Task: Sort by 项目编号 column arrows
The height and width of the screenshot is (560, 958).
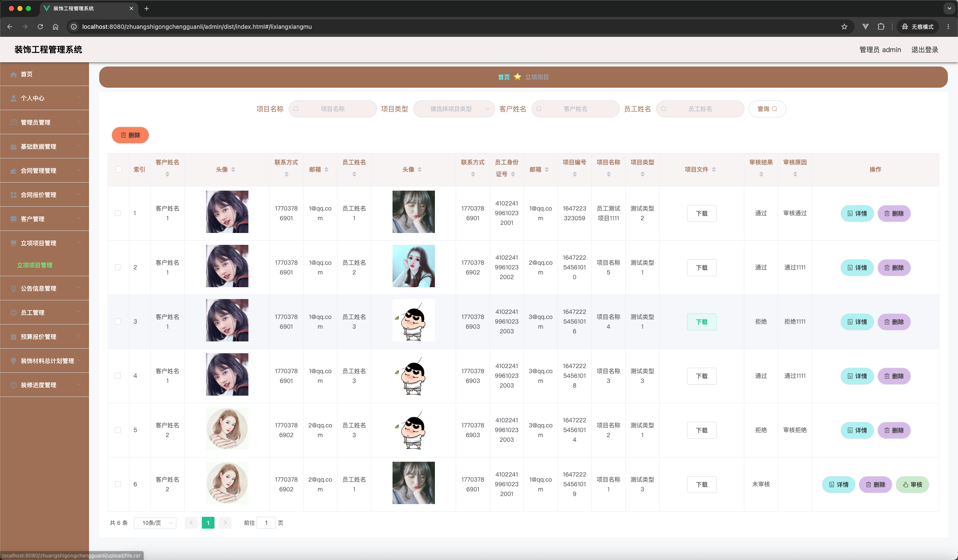Action: pyautogui.click(x=575, y=174)
